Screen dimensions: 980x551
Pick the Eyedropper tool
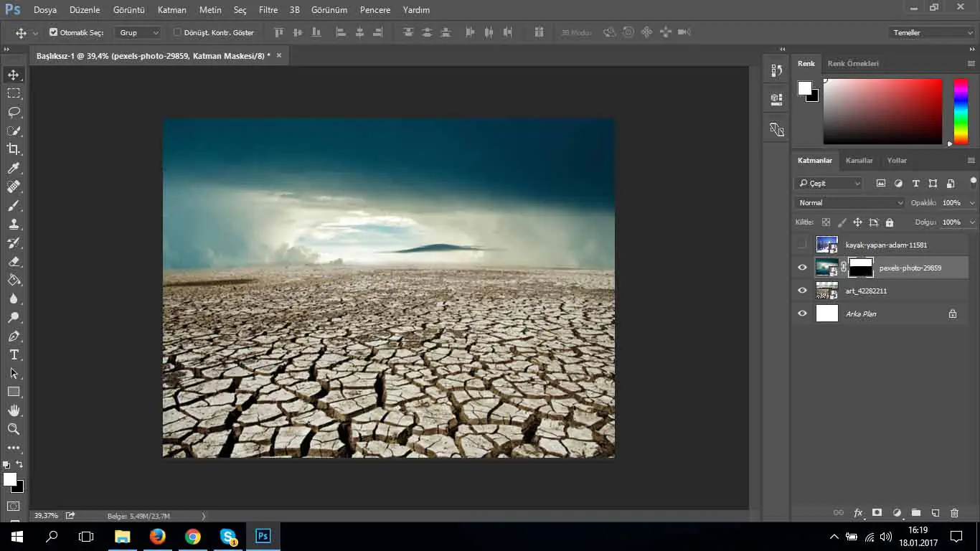tap(14, 168)
